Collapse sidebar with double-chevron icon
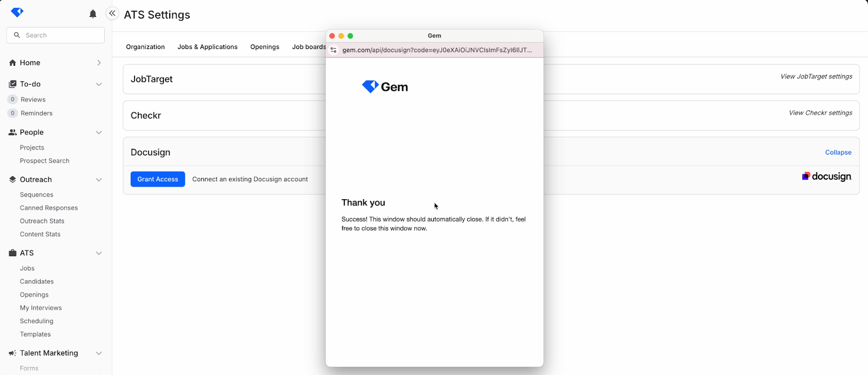Image resolution: width=868 pixels, height=375 pixels. coord(112,13)
